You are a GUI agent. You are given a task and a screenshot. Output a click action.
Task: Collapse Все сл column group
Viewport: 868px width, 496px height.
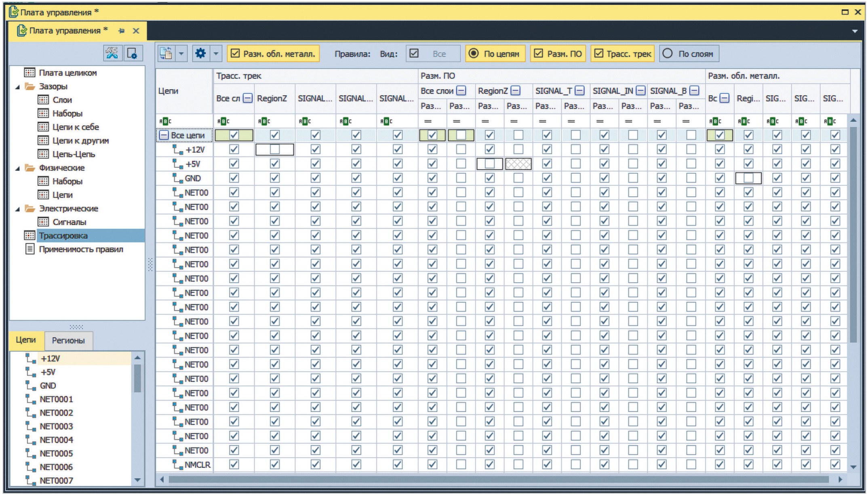[248, 98]
